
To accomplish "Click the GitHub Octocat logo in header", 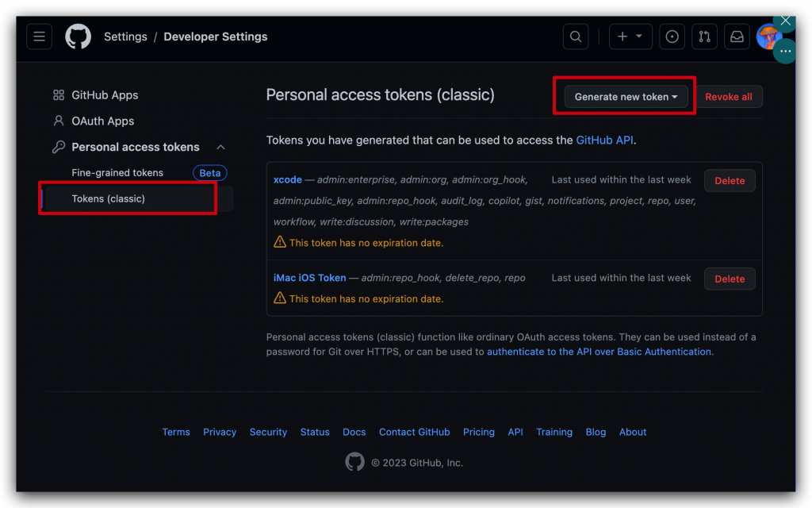I will (78, 37).
